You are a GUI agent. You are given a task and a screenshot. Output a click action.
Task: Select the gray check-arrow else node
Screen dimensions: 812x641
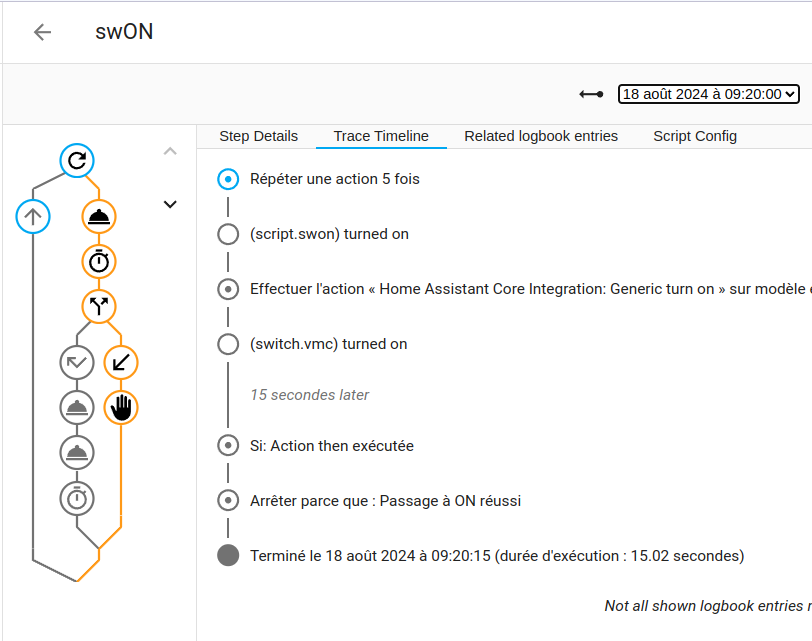click(x=77, y=362)
